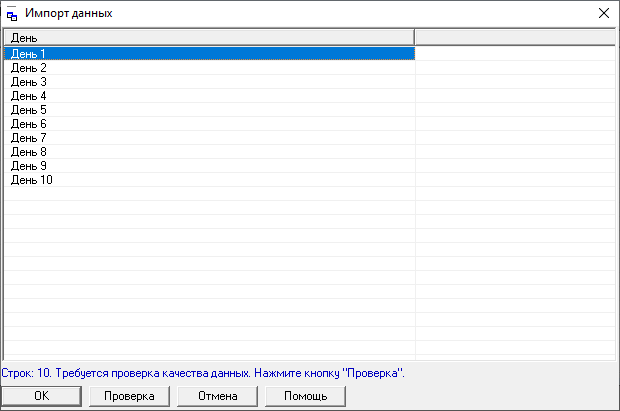Select the День 7 row
Screen dimensions: 620x411
point(29,138)
